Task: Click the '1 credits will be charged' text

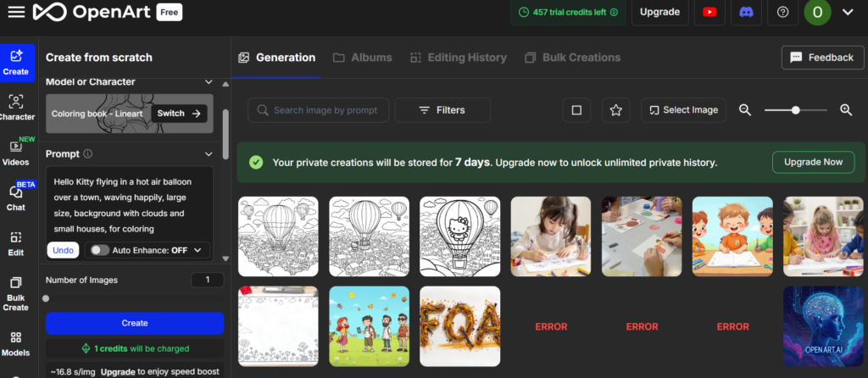Action: pos(142,348)
